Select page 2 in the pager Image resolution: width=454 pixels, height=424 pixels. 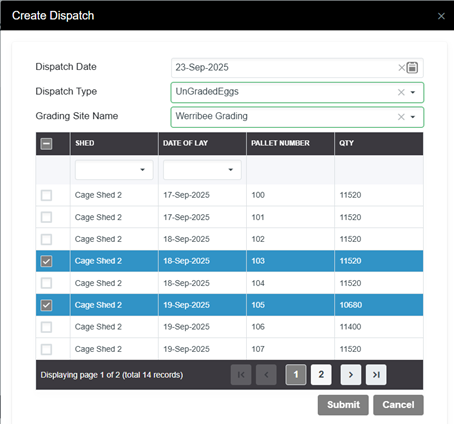(x=321, y=375)
